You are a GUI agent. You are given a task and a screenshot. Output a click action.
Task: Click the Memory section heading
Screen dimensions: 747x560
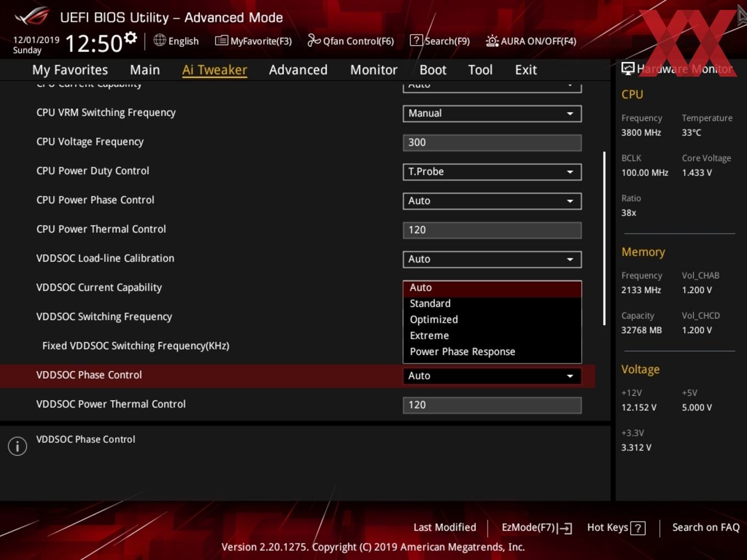click(643, 252)
